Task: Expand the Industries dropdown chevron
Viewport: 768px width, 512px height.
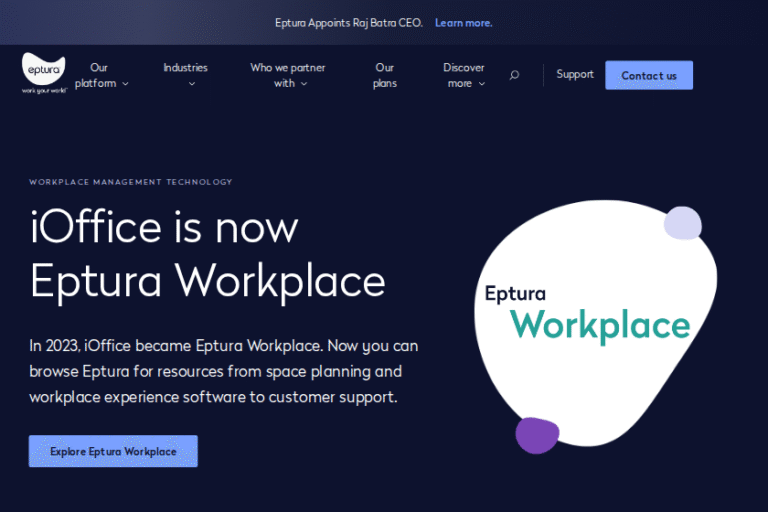Action: (x=192, y=84)
